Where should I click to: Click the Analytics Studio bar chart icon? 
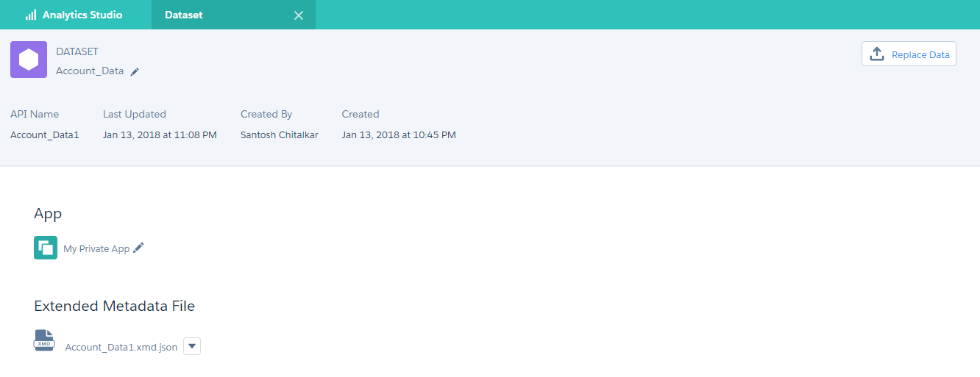[x=31, y=15]
